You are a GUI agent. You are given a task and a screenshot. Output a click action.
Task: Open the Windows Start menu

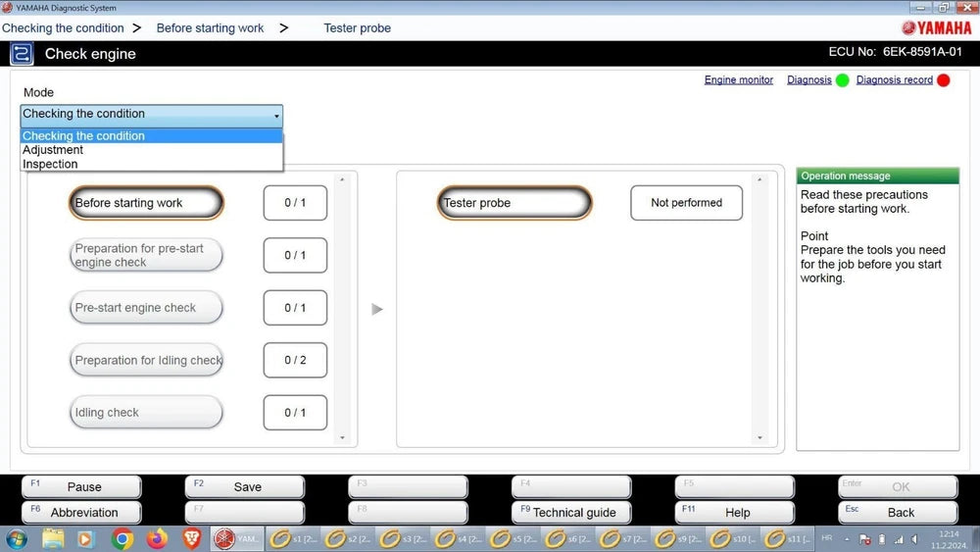click(x=17, y=539)
